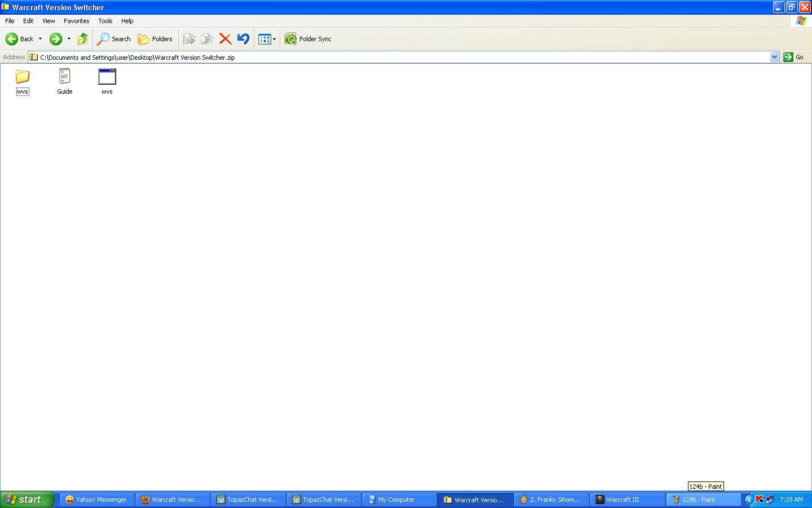This screenshot has width=812, height=508.
Task: Go back with the Back arrow button
Action: 20,39
